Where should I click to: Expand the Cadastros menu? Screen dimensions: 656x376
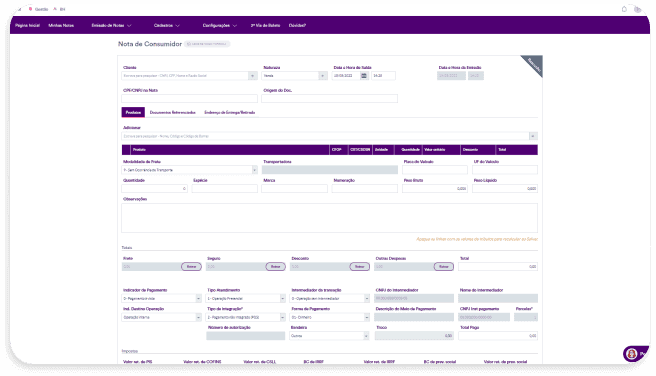pos(167,26)
